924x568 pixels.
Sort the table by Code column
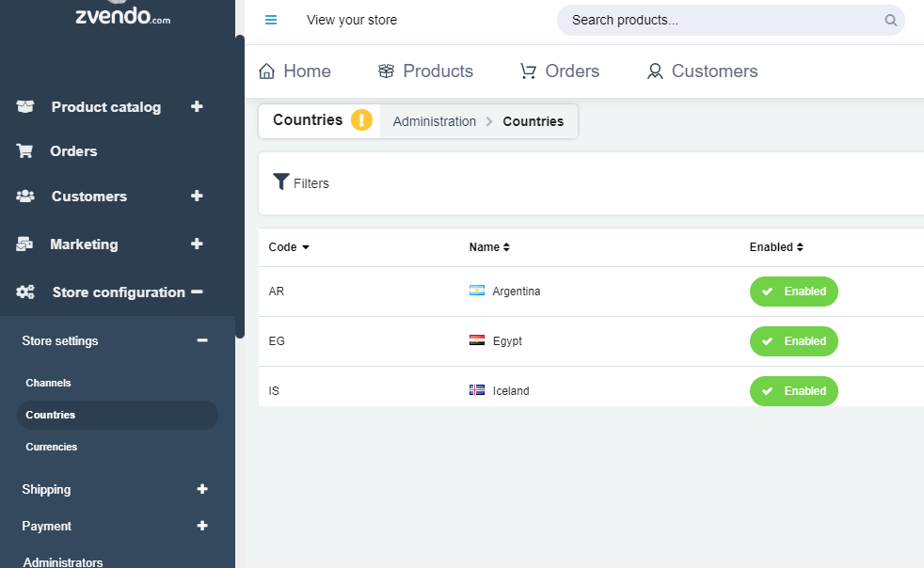coord(289,247)
